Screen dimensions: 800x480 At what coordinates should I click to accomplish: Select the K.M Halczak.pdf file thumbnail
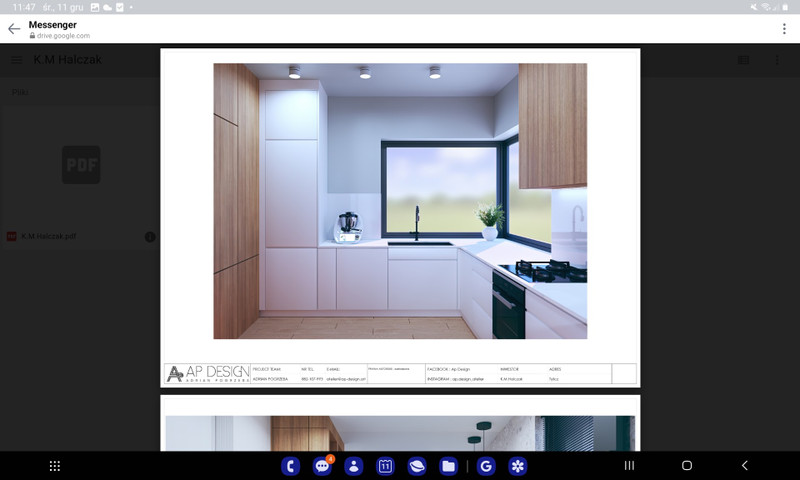tap(81, 165)
